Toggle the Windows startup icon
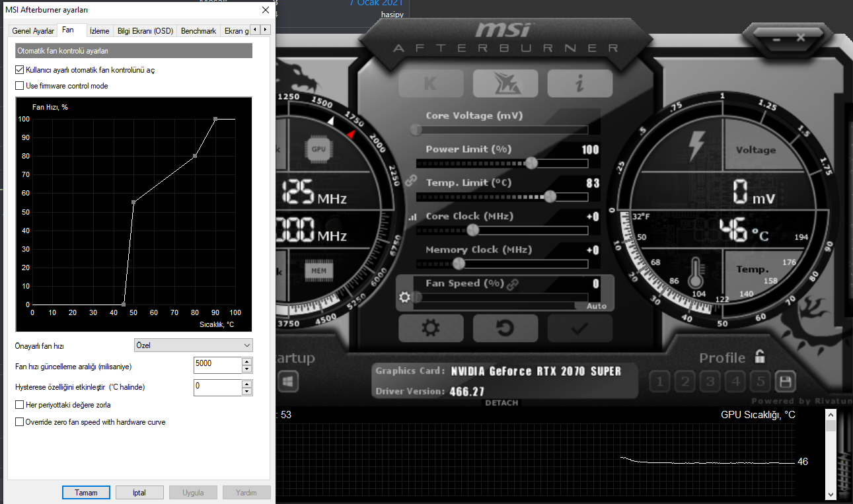The width and height of the screenshot is (853, 504). pos(289,381)
